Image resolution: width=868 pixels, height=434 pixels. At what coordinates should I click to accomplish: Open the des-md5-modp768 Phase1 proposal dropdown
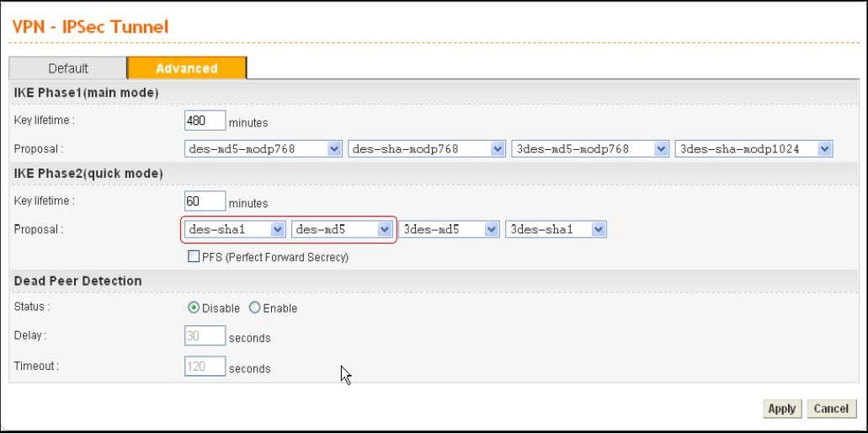click(263, 149)
